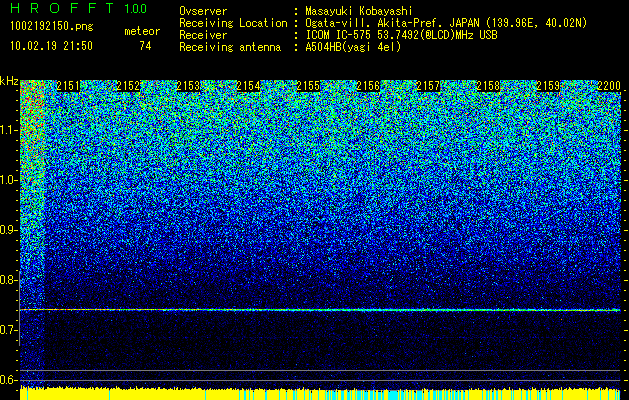Click the meteor count value 74
629x400 pixels.
145,46
